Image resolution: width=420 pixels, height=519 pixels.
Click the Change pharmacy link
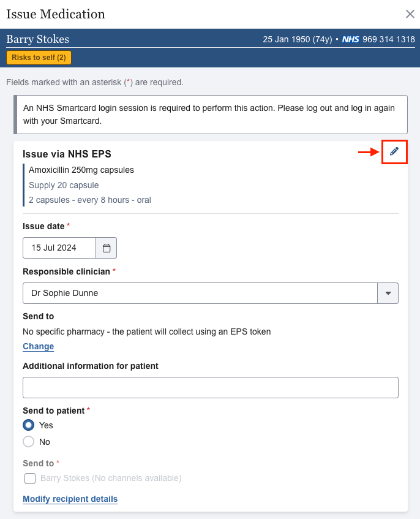point(39,347)
